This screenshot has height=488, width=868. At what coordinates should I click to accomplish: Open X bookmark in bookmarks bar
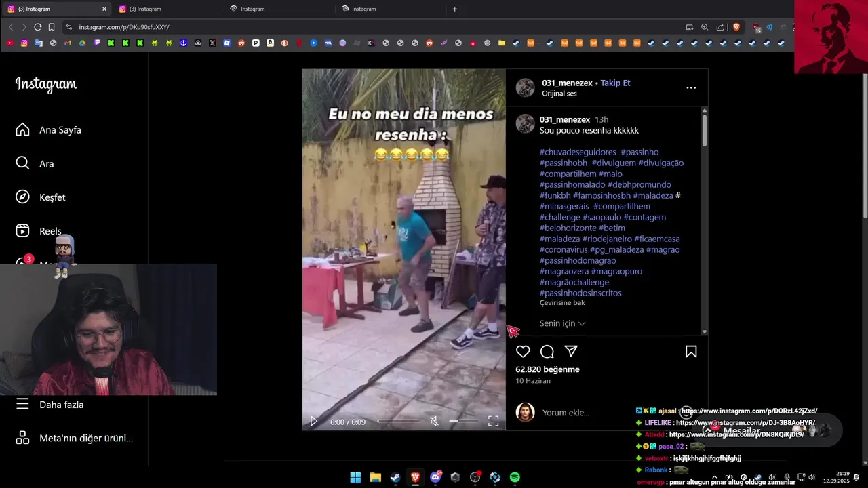click(212, 43)
